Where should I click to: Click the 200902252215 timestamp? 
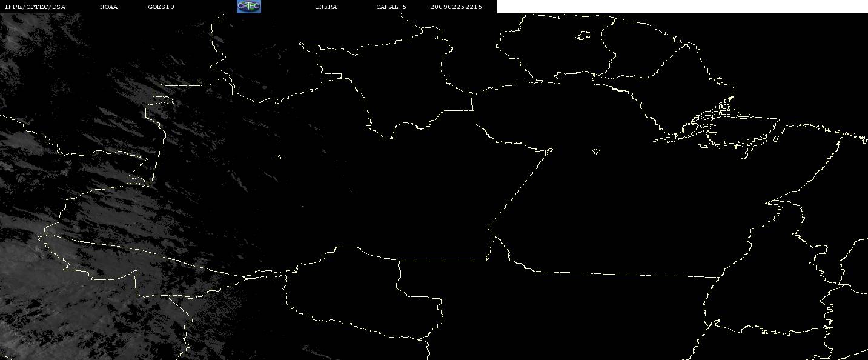(x=456, y=7)
